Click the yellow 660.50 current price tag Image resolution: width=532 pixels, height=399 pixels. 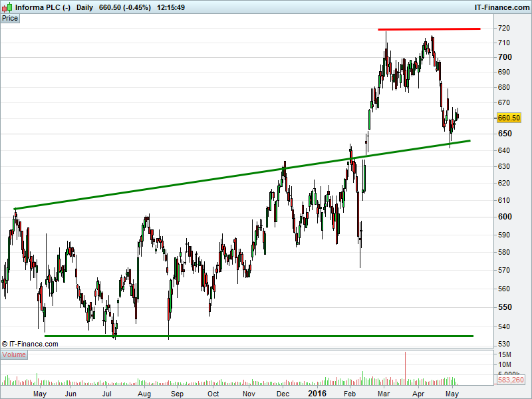(x=509, y=118)
